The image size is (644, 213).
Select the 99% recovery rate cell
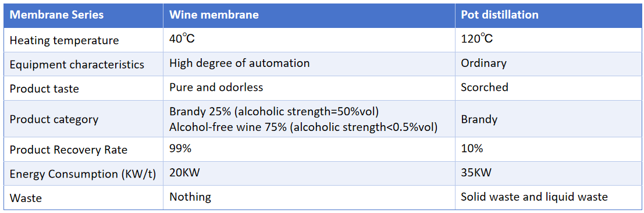309,150
